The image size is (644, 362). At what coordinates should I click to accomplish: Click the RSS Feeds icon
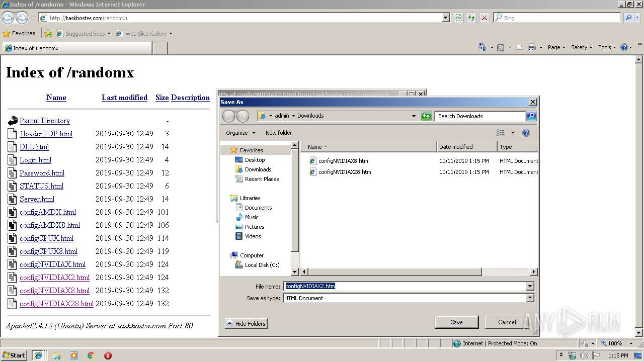pos(501,47)
